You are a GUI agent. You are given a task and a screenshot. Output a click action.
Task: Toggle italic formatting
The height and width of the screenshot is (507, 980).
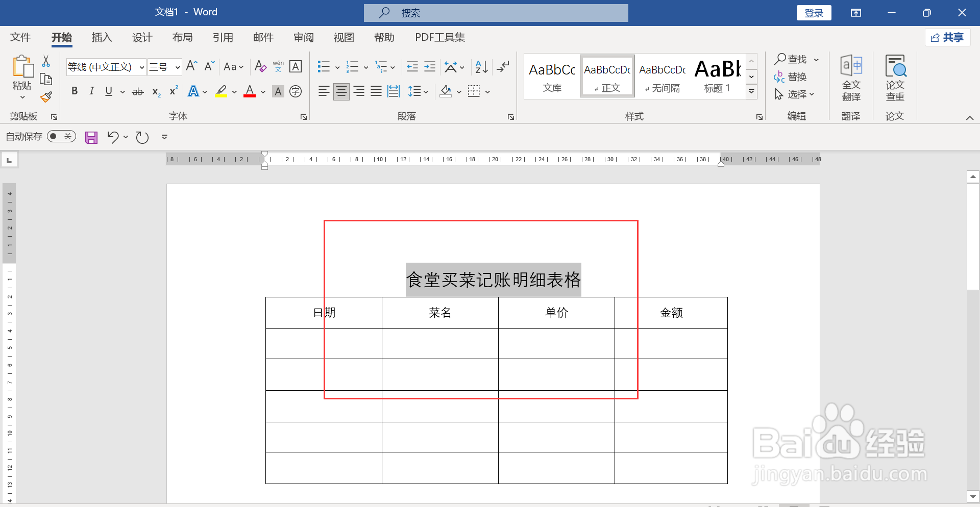coord(91,91)
